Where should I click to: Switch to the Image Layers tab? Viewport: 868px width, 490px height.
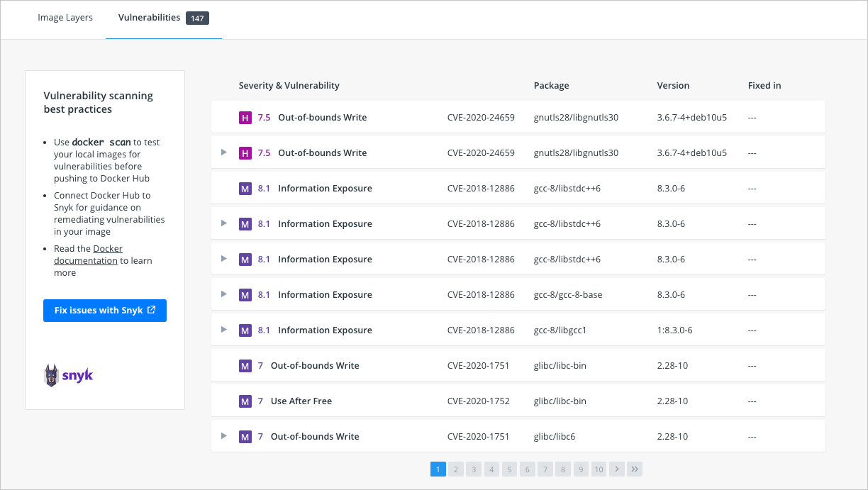tap(65, 18)
